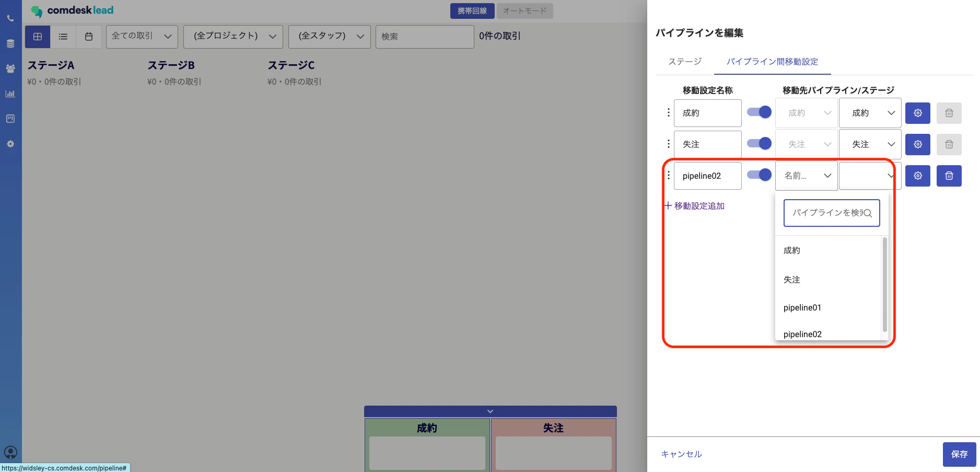Open the contacts group icon in sidebar

click(x=10, y=68)
